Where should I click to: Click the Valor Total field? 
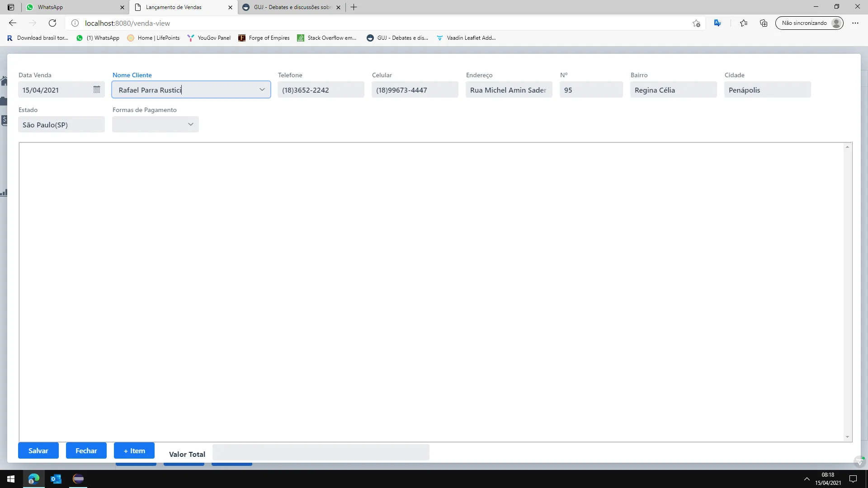321,452
